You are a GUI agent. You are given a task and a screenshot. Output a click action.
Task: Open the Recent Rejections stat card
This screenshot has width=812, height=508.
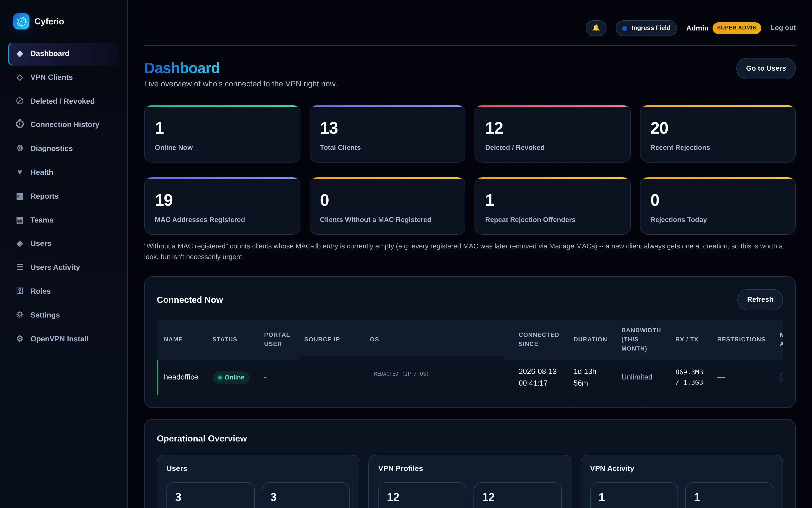pos(718,134)
